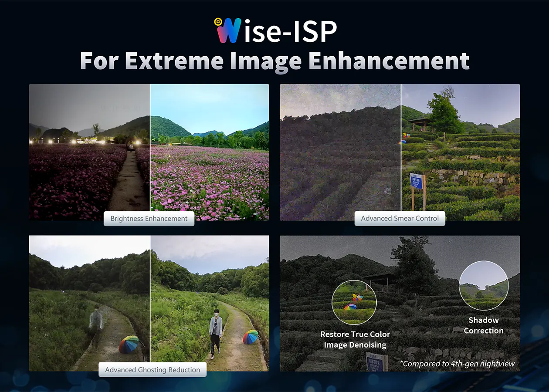Click the bright pink flower field after image
The image size is (549, 392).
(210, 152)
